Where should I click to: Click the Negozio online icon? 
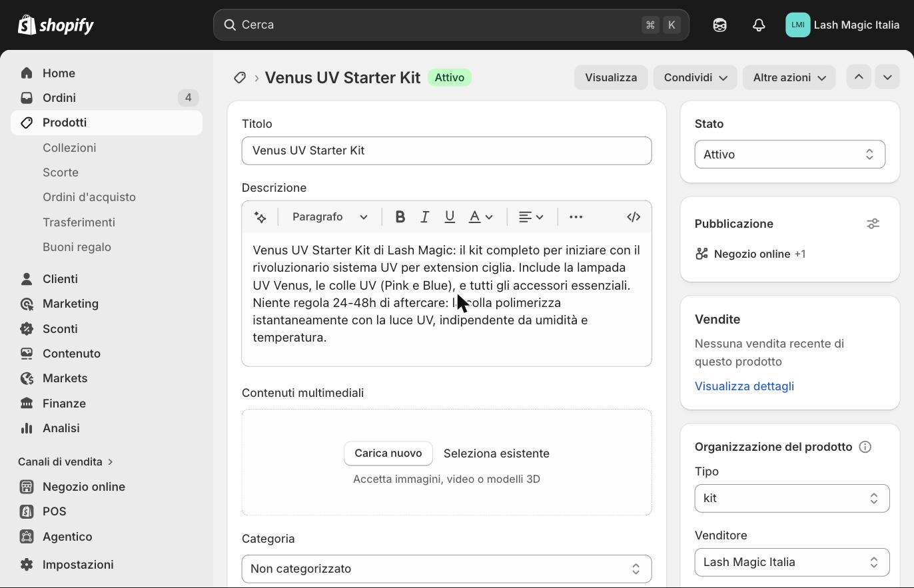pyautogui.click(x=27, y=487)
